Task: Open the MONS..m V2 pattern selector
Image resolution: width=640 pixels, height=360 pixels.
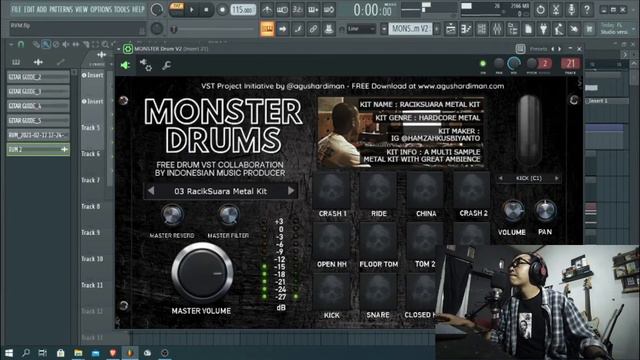Action: point(410,29)
